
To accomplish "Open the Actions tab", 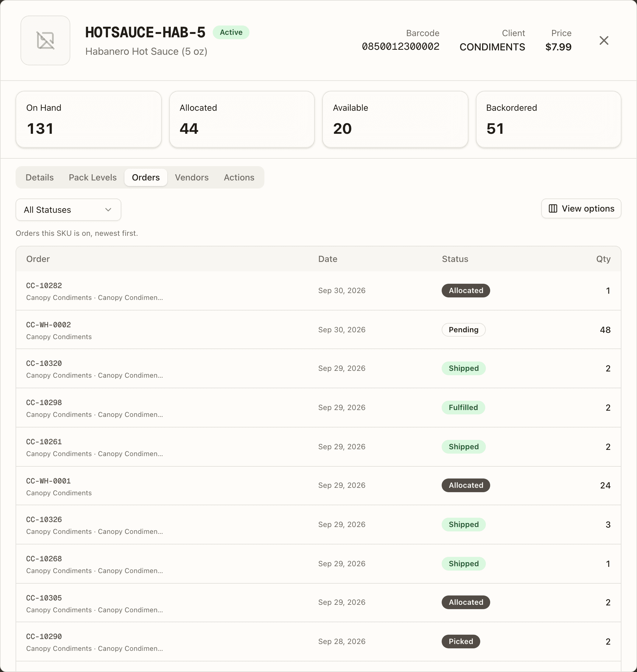I will [x=239, y=177].
